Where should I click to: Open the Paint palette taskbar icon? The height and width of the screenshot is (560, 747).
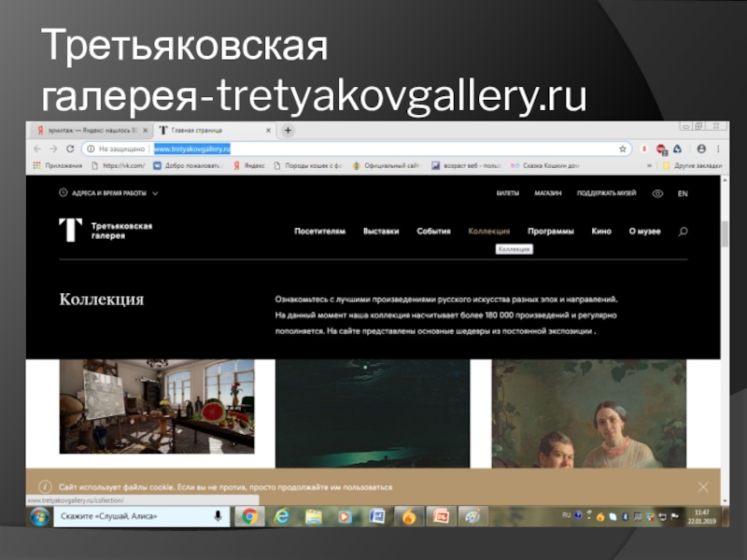coord(472,517)
